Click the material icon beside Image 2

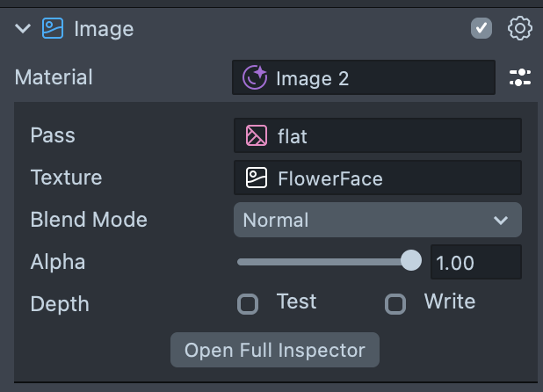(x=256, y=78)
